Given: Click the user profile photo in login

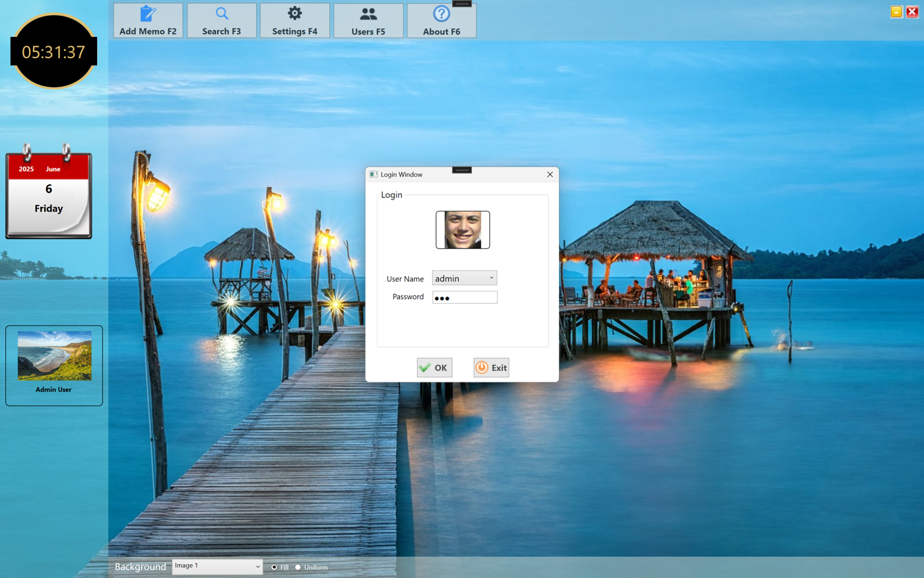Looking at the screenshot, I should (463, 230).
